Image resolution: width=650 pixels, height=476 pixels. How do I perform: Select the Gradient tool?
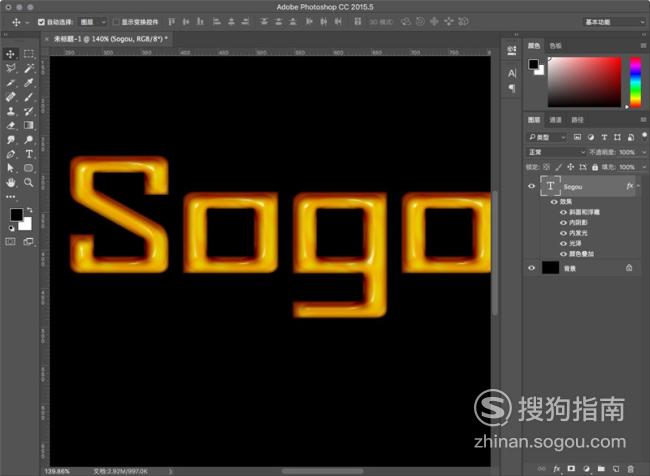click(29, 125)
